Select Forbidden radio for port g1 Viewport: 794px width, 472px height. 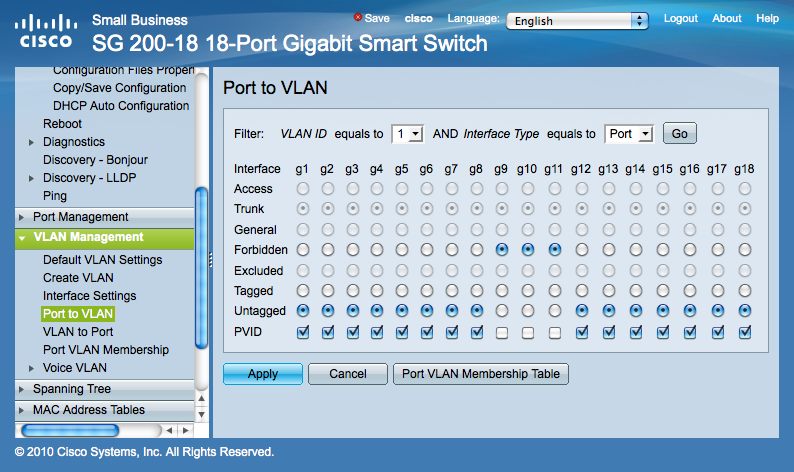(303, 250)
